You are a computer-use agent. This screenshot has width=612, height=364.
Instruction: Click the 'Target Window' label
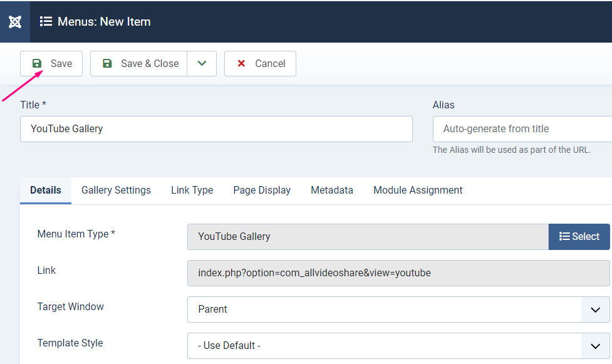point(71,306)
